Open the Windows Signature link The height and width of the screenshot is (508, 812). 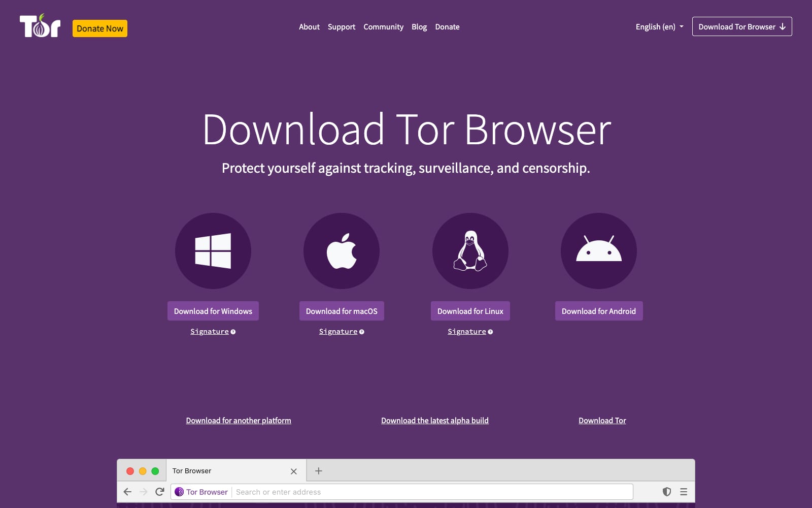point(210,332)
